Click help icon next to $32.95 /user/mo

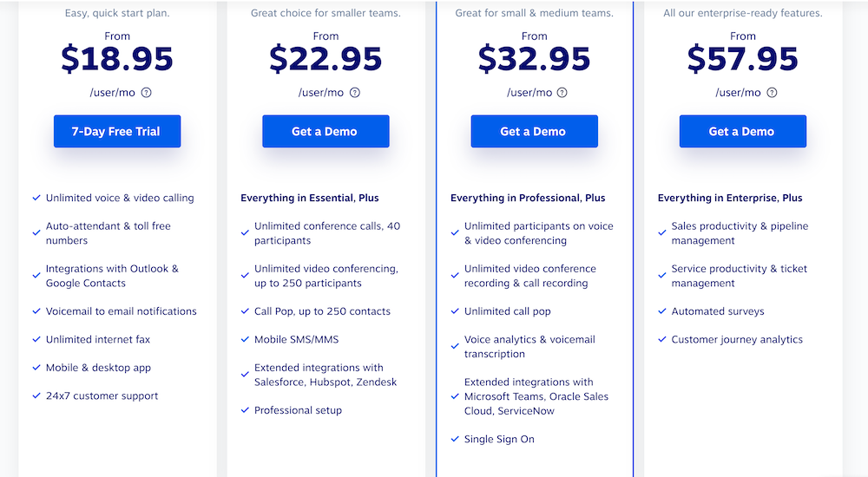[x=562, y=93]
